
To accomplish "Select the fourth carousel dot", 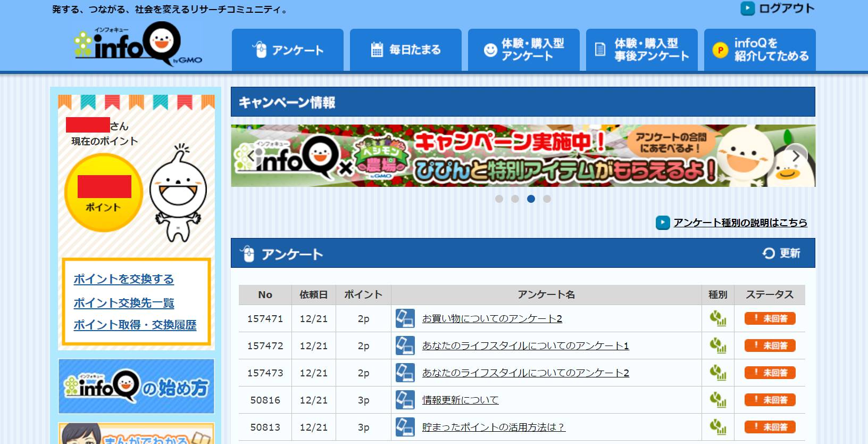I will [547, 199].
